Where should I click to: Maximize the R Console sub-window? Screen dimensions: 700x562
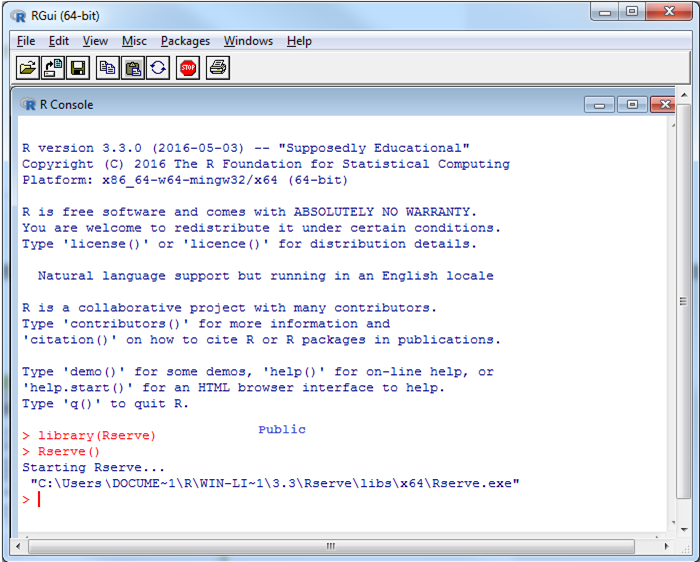(x=631, y=104)
